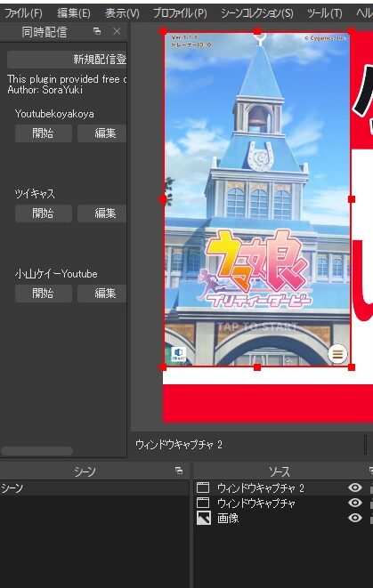Click the window icon of ウィンドウキャプチャ 2
This screenshot has height=588, width=373.
point(203,487)
